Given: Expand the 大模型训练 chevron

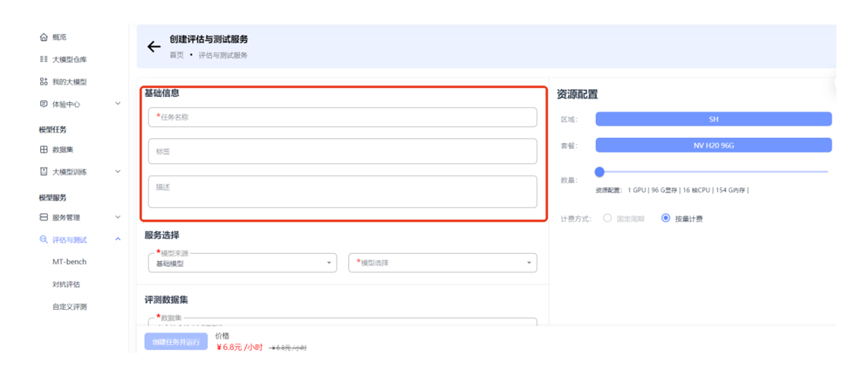Looking at the screenshot, I should [x=118, y=171].
